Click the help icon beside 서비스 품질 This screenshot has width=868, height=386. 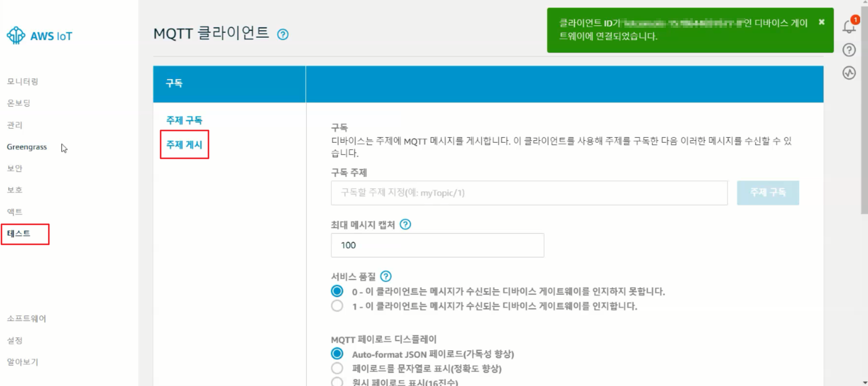386,277
